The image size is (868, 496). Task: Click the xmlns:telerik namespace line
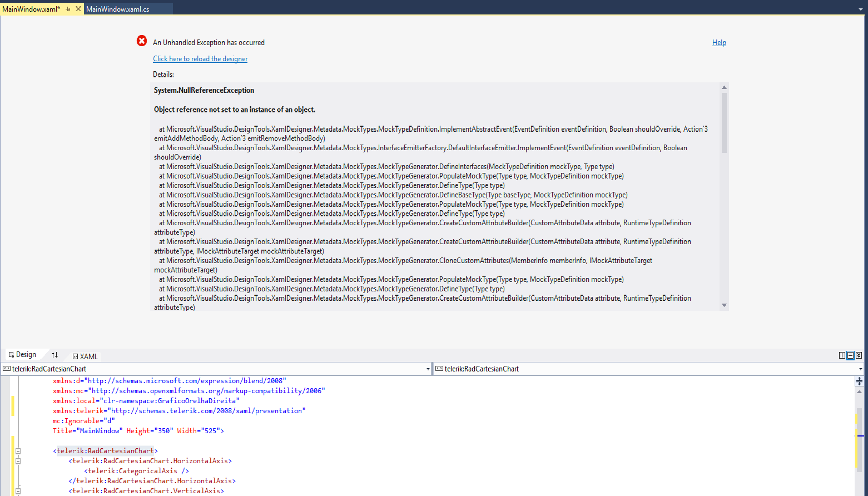pyautogui.click(x=179, y=411)
